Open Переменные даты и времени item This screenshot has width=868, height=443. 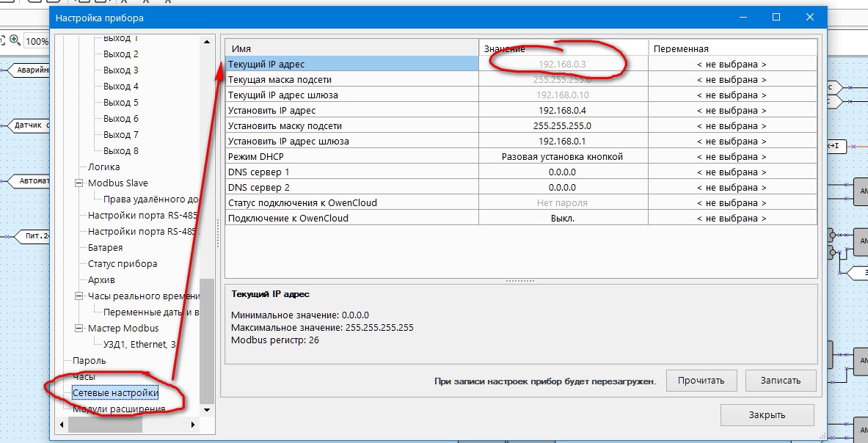click(151, 312)
